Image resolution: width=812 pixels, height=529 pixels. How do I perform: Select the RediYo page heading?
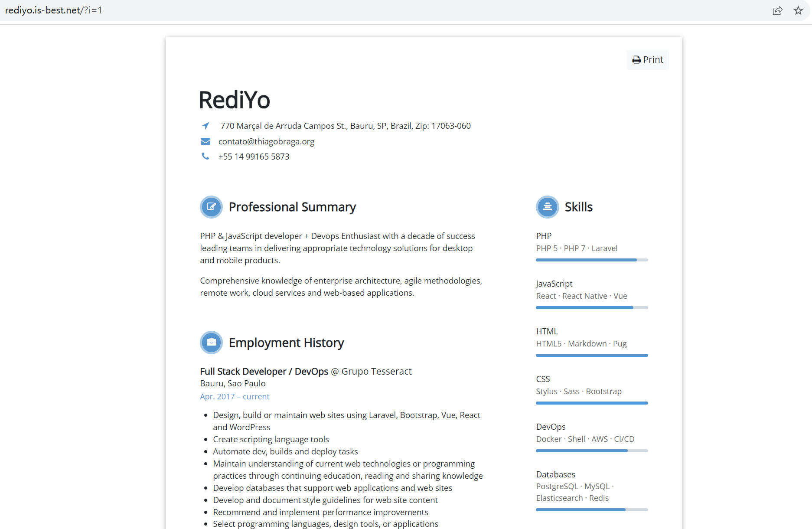coord(234,99)
